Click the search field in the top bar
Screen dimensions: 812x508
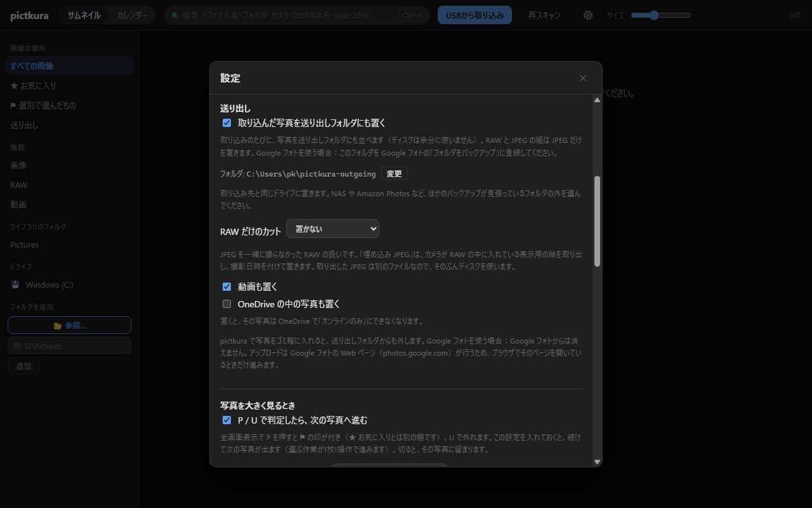tap(297, 15)
